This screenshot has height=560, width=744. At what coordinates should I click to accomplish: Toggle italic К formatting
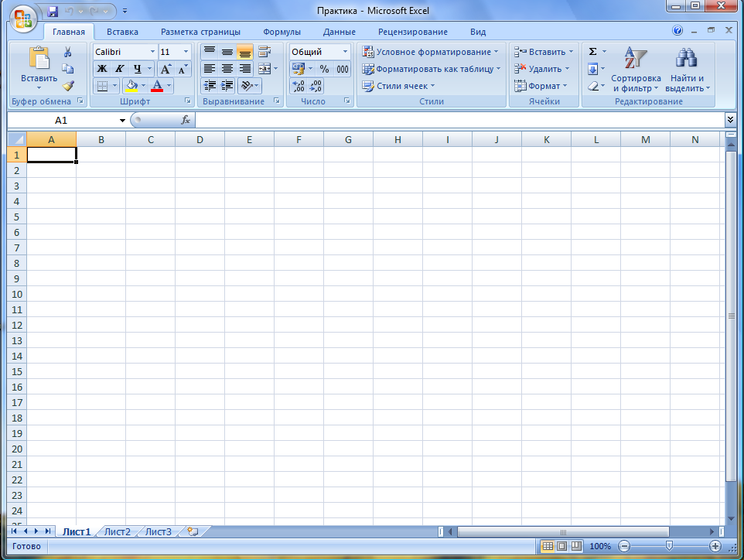(x=120, y=69)
